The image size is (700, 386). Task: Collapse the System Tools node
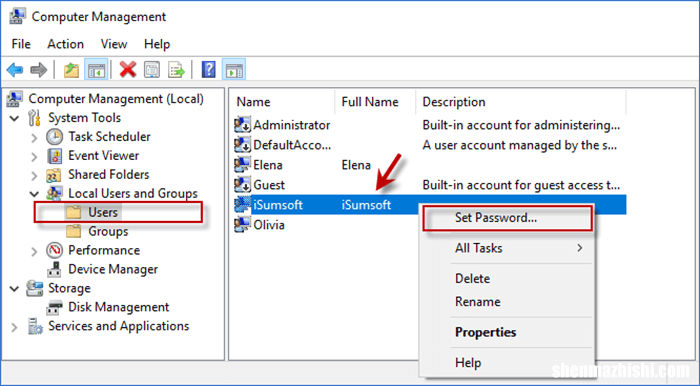(14, 119)
